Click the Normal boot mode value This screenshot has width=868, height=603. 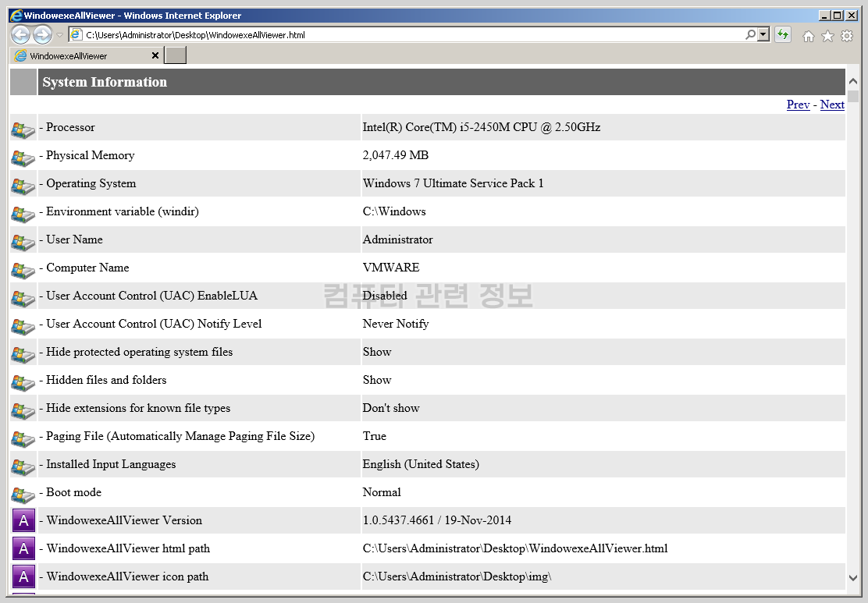(x=382, y=492)
